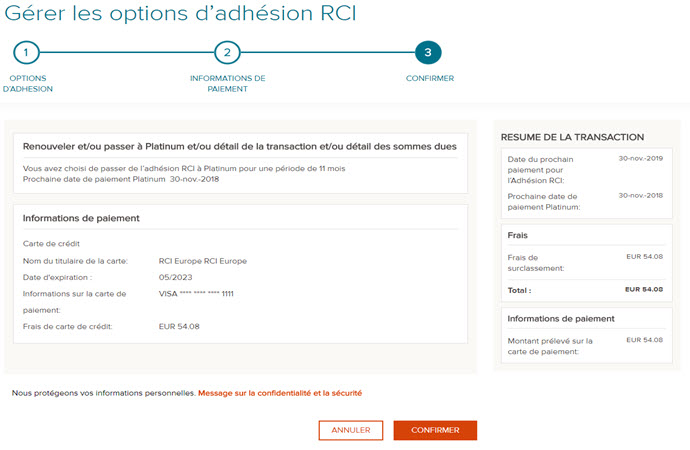Select the Confirmer step label
The height and width of the screenshot is (450, 690).
tap(429, 78)
